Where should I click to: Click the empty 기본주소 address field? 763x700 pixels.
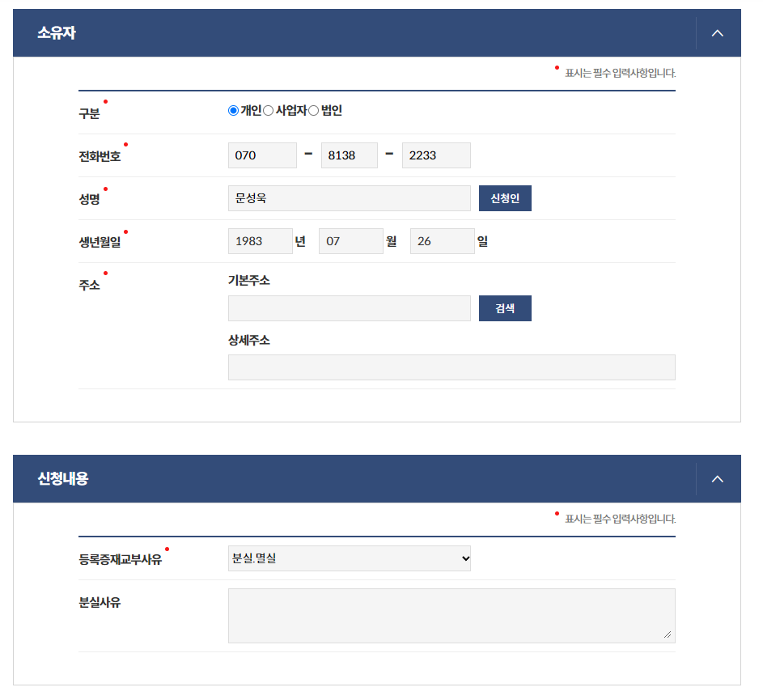click(349, 308)
